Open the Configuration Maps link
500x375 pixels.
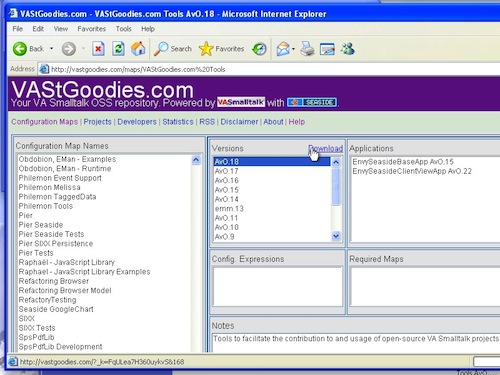(x=44, y=122)
